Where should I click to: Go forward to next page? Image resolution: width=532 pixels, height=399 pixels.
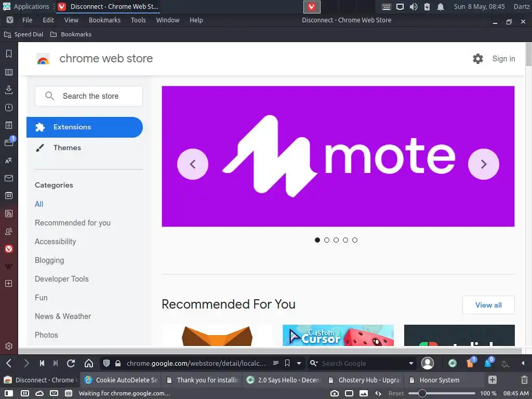click(26, 363)
